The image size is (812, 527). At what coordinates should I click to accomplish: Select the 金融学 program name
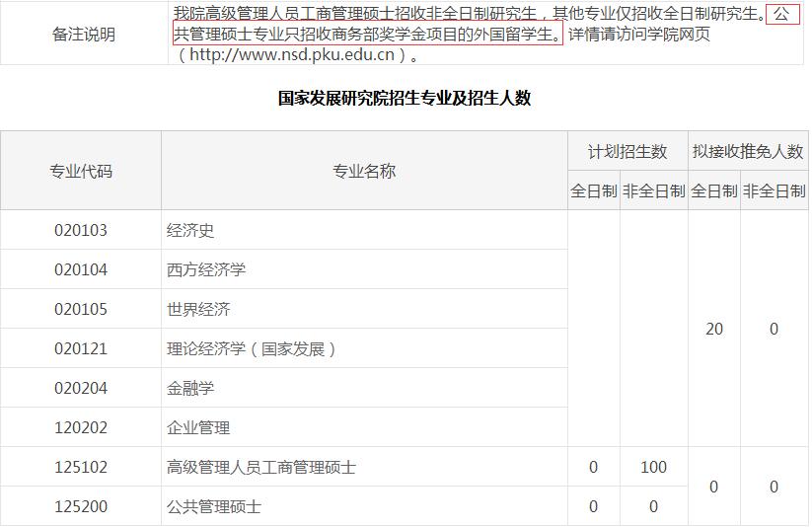click(190, 388)
